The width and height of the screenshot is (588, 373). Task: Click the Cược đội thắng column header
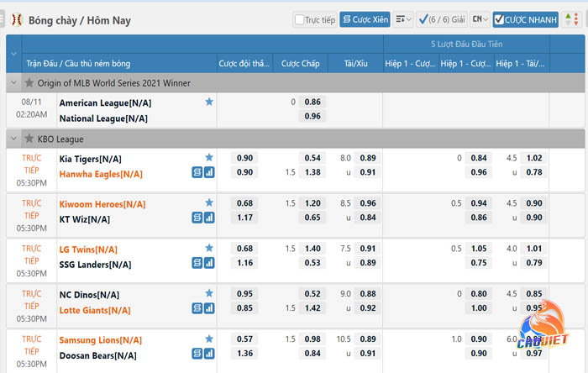point(244,63)
